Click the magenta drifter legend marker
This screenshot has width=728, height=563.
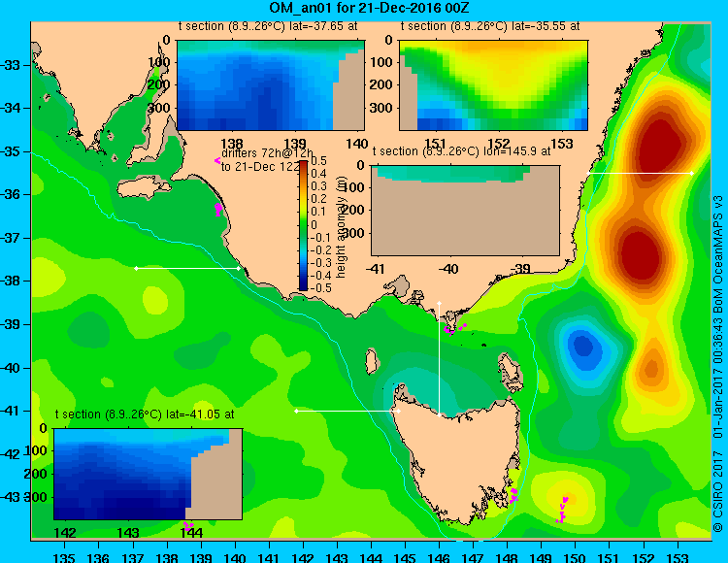(216, 160)
